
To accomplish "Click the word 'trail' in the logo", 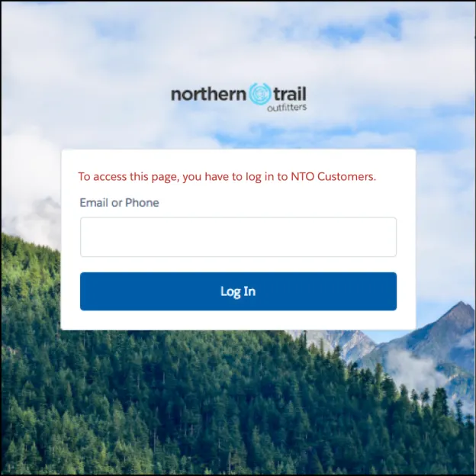I will [x=290, y=94].
